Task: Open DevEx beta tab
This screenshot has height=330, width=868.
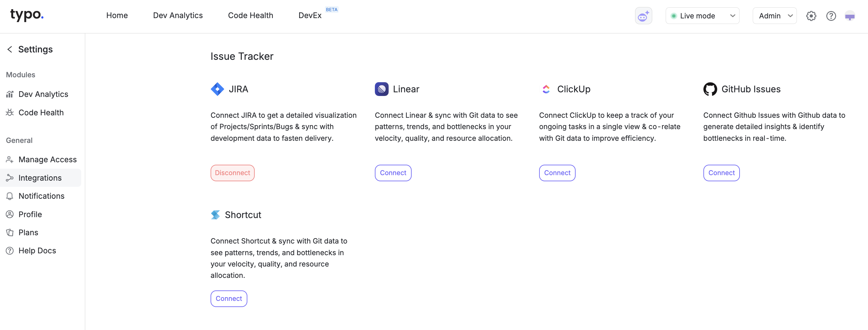Action: (x=310, y=15)
